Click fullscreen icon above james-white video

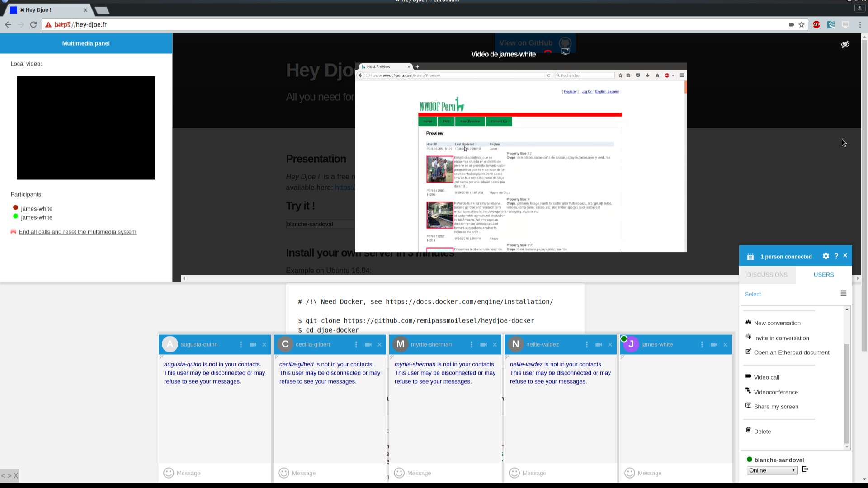click(x=565, y=52)
